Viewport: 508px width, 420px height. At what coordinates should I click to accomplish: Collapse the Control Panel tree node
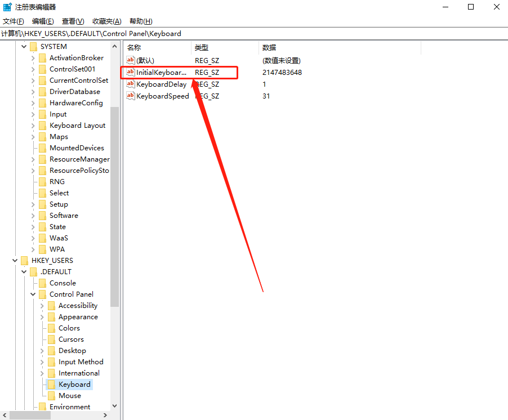coord(33,294)
